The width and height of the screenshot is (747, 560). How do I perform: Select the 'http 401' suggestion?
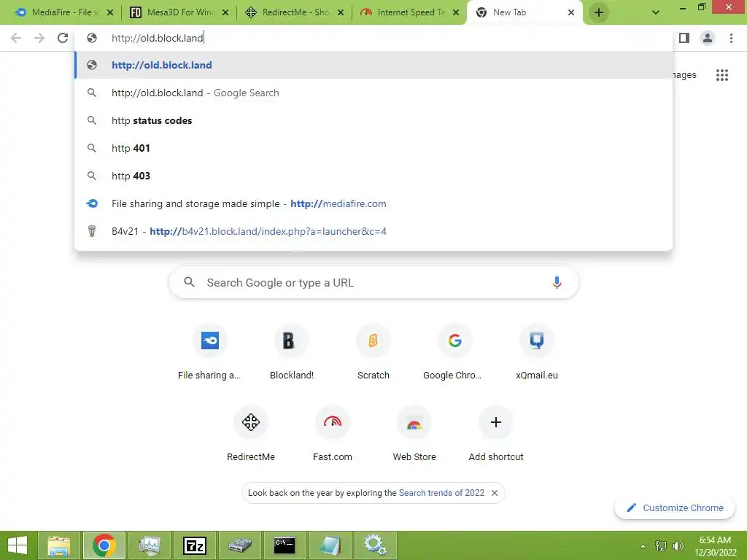pyautogui.click(x=373, y=148)
